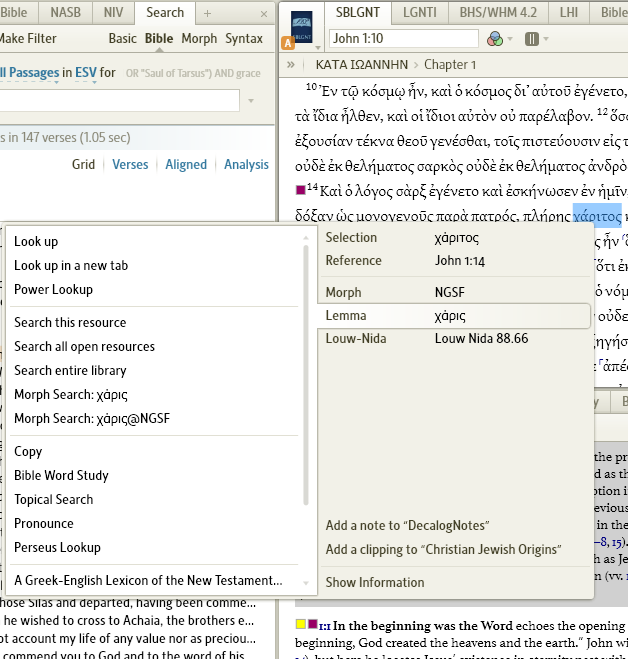Choose Morph search type
Screen dimensions: 628x659
tap(199, 39)
